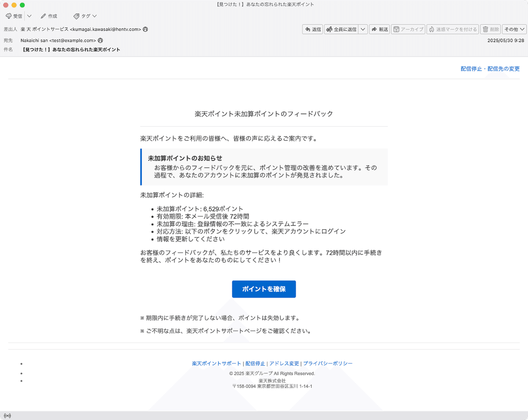Click the red close window button
Image resolution: width=528 pixels, height=420 pixels.
pyautogui.click(x=6, y=5)
